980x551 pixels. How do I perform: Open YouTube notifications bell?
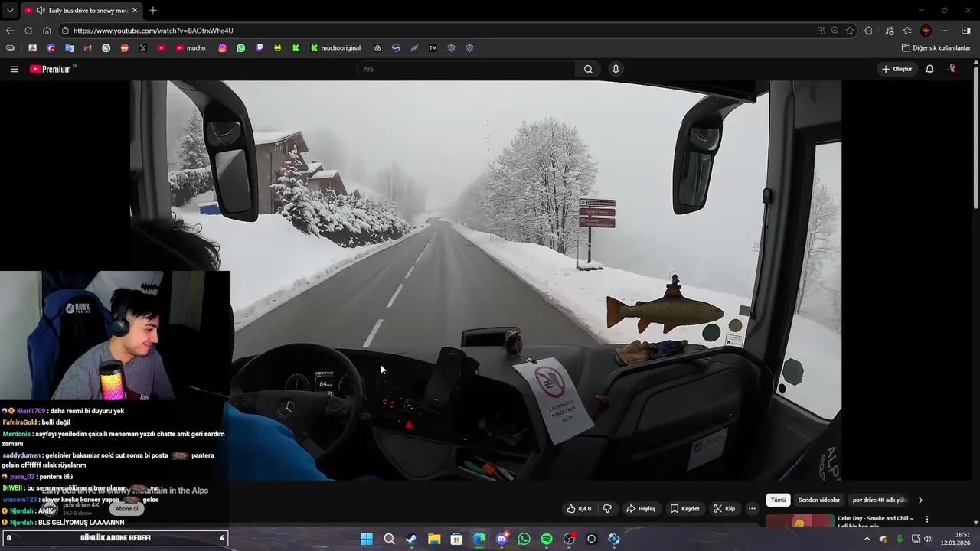(x=929, y=69)
